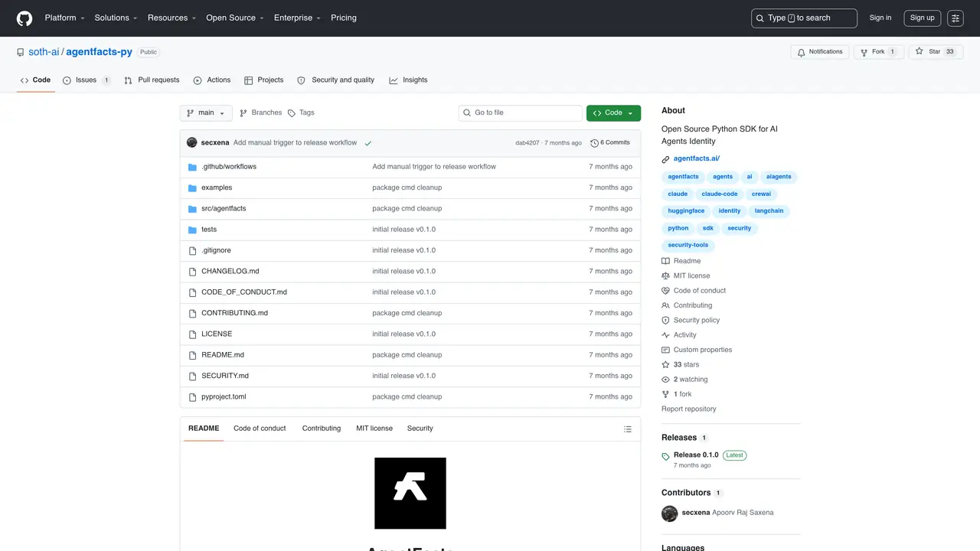Select the langchain topic tag

tap(769, 211)
